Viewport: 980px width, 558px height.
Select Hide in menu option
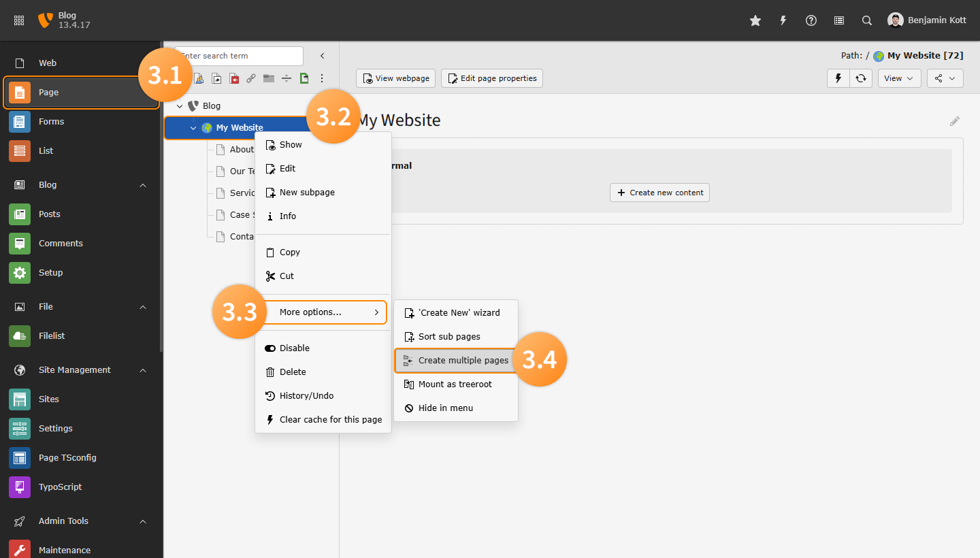tap(445, 408)
